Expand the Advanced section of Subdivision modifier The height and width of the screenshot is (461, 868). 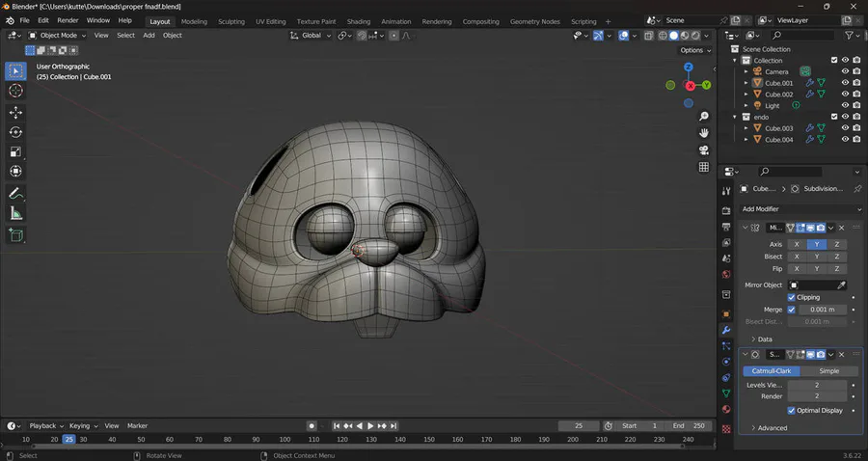tap(769, 428)
